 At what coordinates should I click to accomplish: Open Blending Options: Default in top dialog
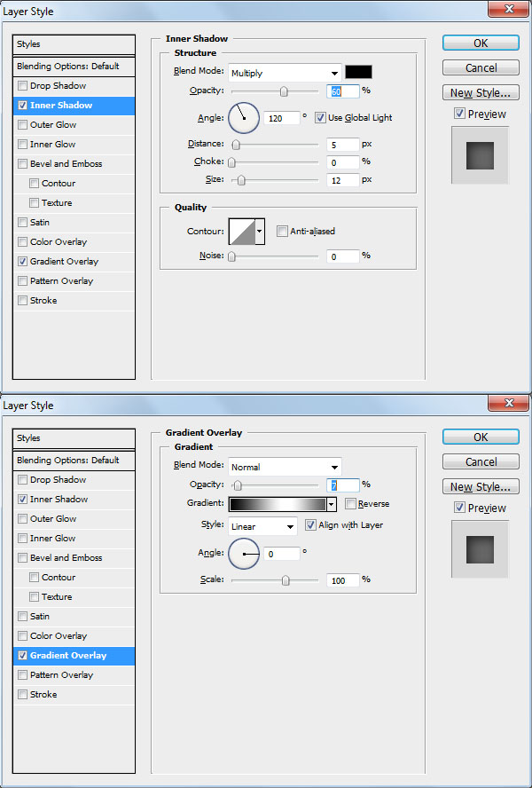74,67
